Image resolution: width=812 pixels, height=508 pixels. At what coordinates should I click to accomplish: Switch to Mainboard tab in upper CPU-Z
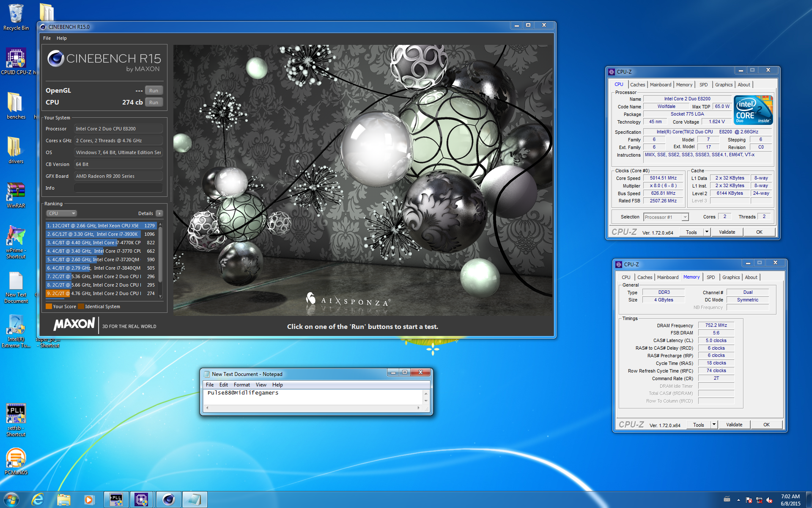[661, 85]
